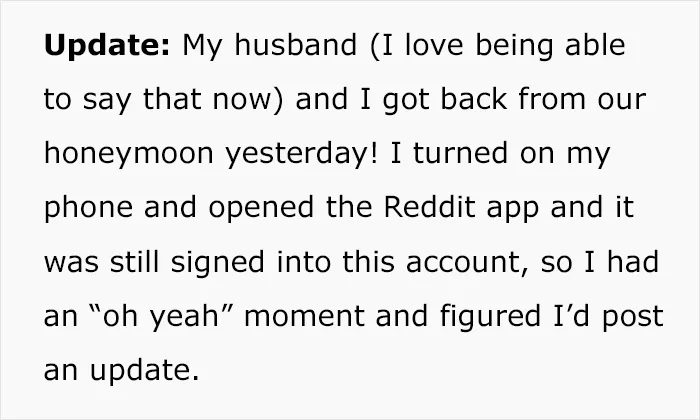Screen dimensions: 700x420
Task: Click the word "still"
Action: click(x=134, y=262)
